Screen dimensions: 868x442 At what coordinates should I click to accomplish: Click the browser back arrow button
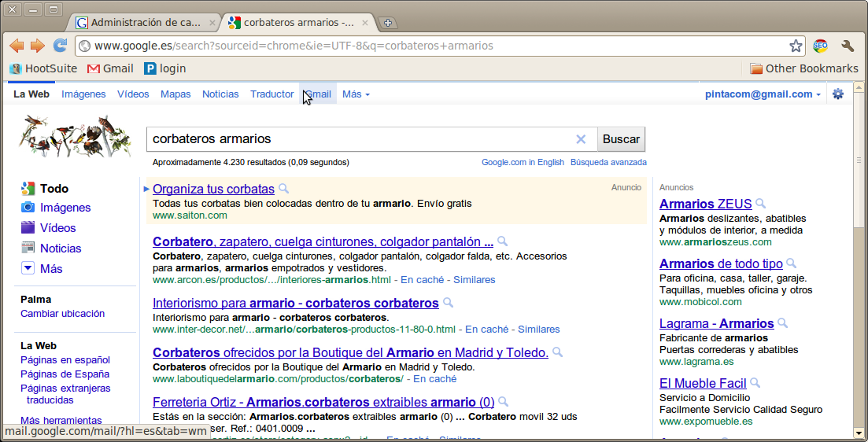click(x=17, y=46)
